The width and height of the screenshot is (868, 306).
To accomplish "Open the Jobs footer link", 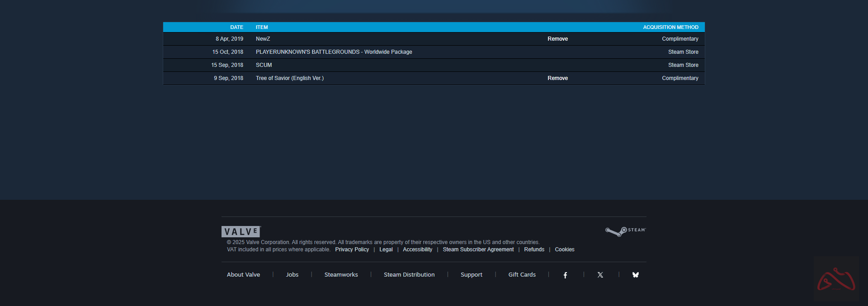I will coord(292,275).
